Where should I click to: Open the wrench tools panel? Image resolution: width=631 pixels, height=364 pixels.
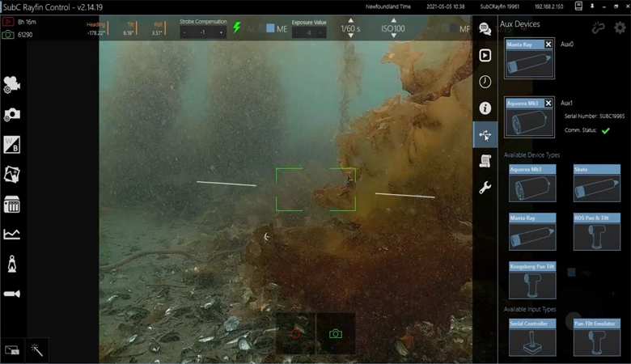pos(485,188)
